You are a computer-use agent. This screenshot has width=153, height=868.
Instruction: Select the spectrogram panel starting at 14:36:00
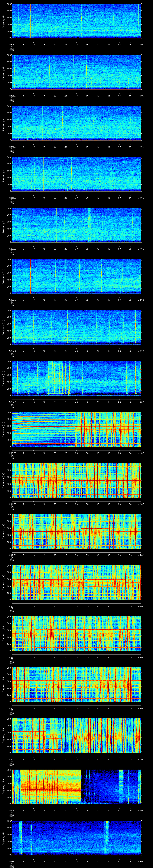click(x=77, y=225)
